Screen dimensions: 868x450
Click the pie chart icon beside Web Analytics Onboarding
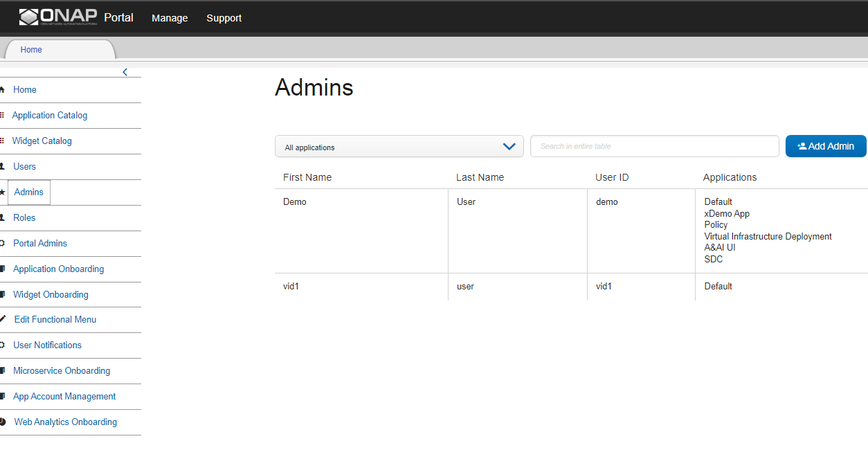pos(3,422)
